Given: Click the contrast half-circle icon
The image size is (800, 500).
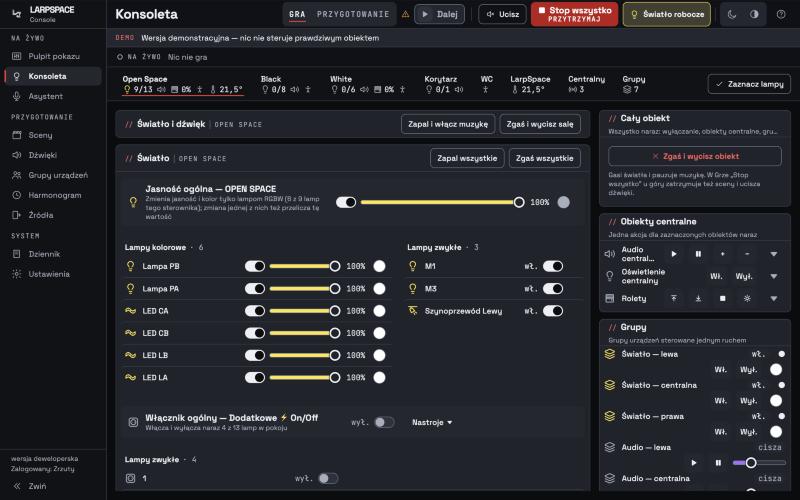Looking at the screenshot, I should (754, 14).
